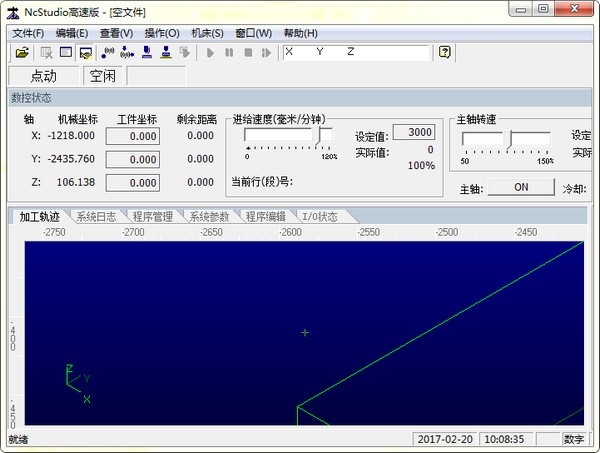
Task: Switch to the 系统参数 tab
Action: [x=209, y=217]
